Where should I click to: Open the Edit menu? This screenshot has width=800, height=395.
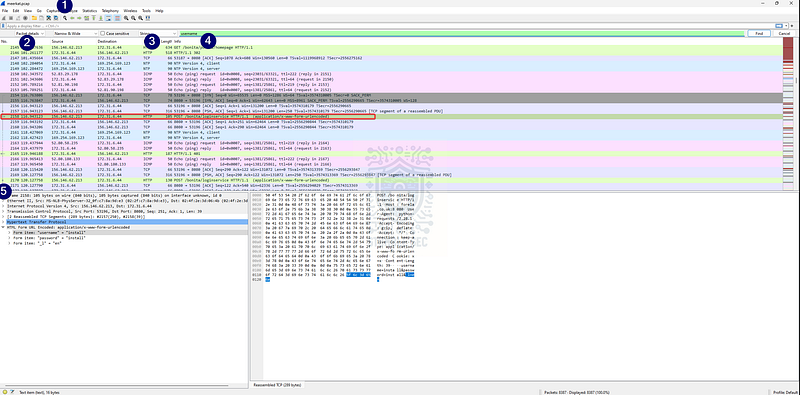pyautogui.click(x=16, y=11)
